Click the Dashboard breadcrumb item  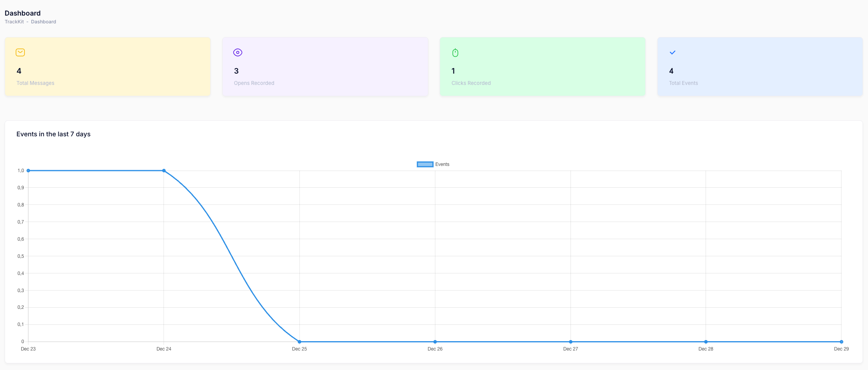[x=43, y=22]
